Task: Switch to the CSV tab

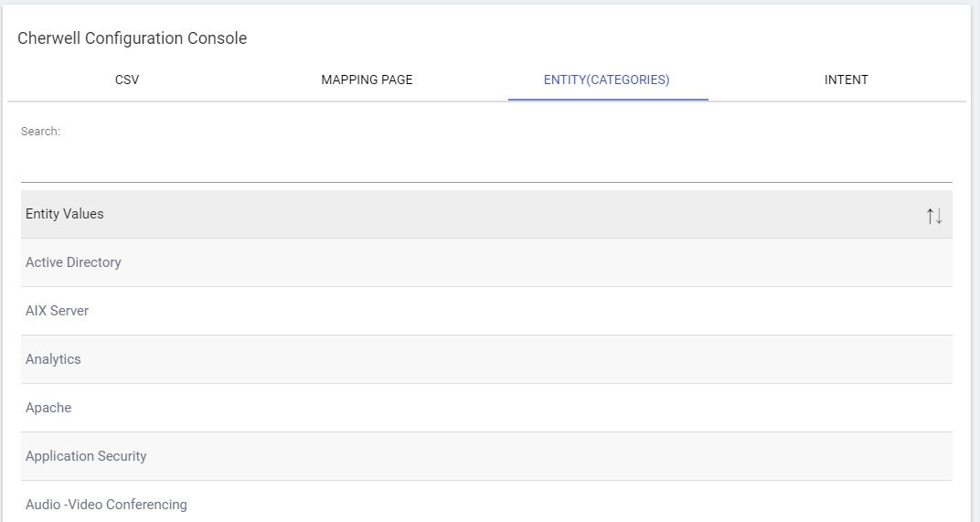Action: [x=127, y=80]
